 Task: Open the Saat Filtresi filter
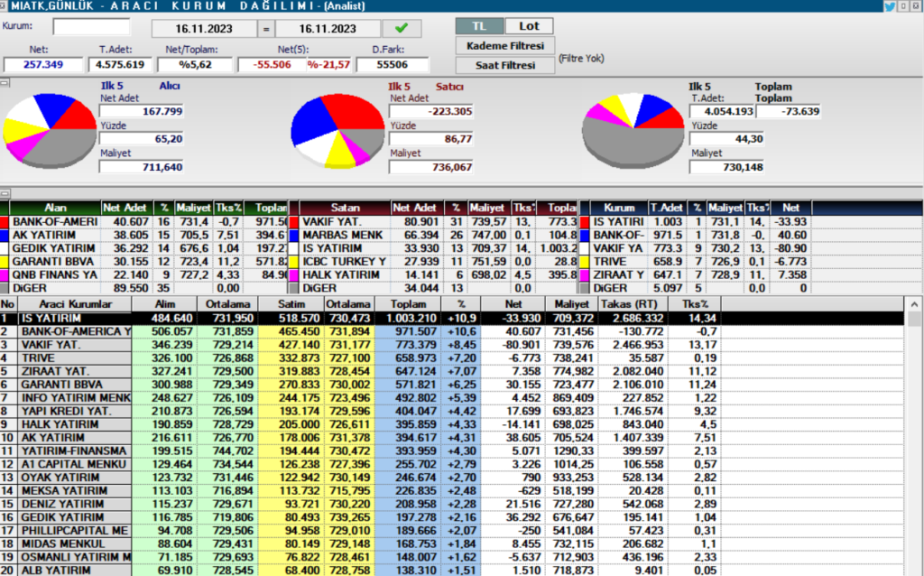point(503,64)
